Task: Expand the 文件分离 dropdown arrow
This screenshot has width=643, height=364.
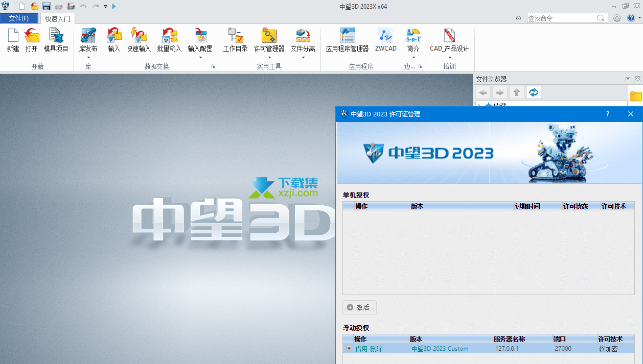Action: point(303,57)
